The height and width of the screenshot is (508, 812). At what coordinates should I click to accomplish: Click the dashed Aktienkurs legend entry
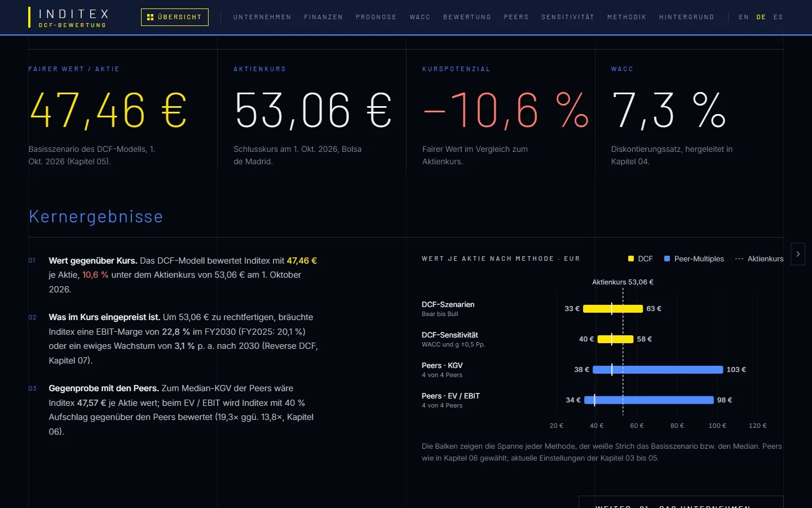click(x=759, y=259)
